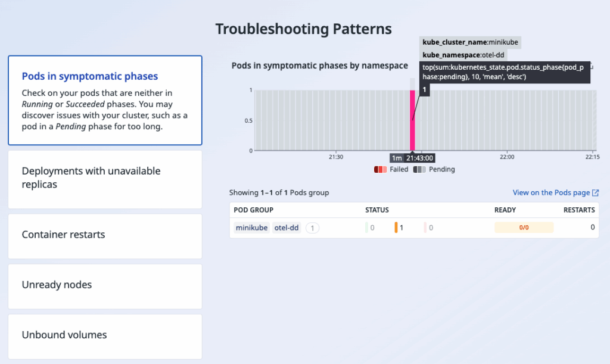Sort by the RESTARTS column header
The width and height of the screenshot is (610, 364).
point(578,210)
